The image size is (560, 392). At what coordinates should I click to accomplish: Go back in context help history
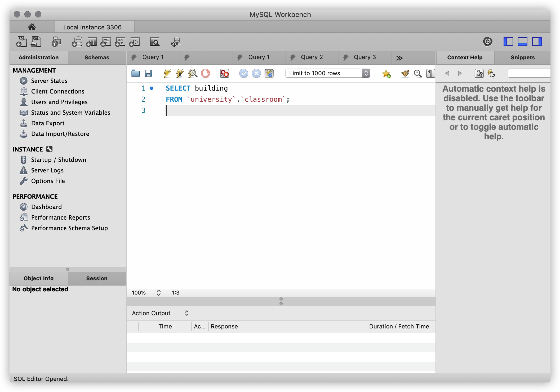click(x=447, y=73)
